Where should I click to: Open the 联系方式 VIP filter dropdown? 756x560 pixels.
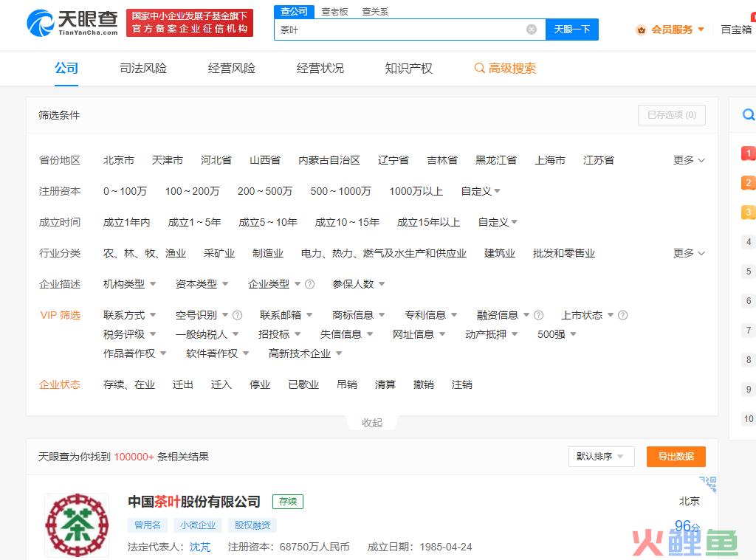pos(129,315)
